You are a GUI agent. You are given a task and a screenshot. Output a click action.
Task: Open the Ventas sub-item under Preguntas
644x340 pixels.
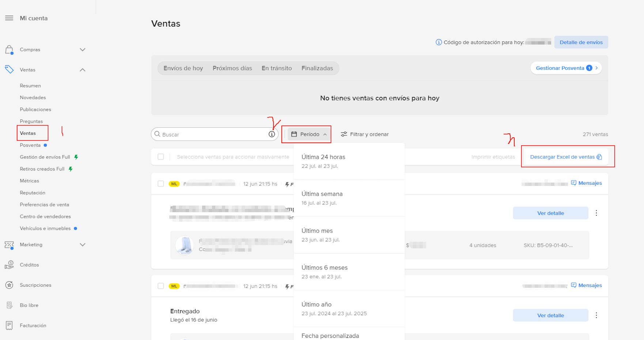pyautogui.click(x=28, y=133)
